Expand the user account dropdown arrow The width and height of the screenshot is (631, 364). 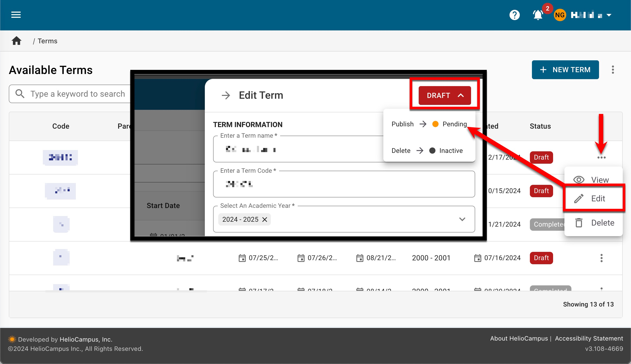609,15
